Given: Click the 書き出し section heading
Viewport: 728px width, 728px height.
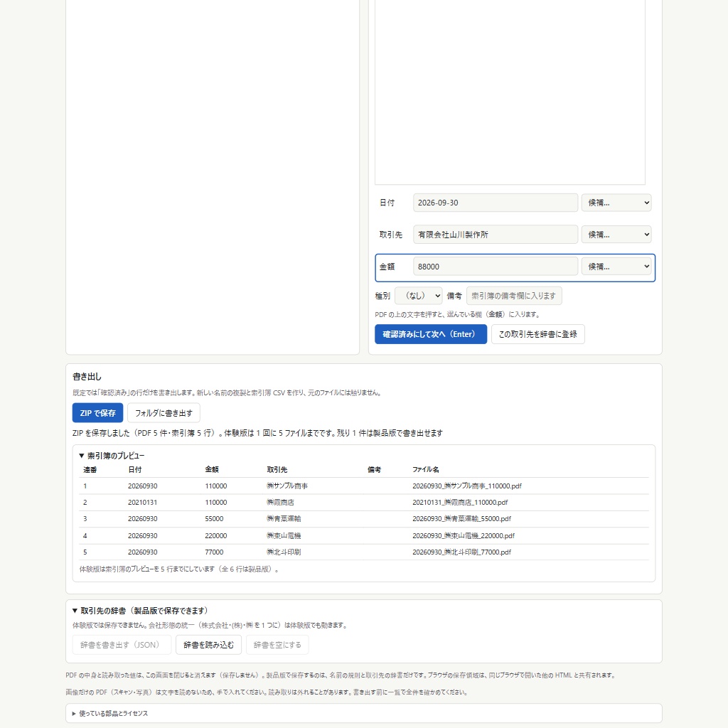Looking at the screenshot, I should pos(87,377).
